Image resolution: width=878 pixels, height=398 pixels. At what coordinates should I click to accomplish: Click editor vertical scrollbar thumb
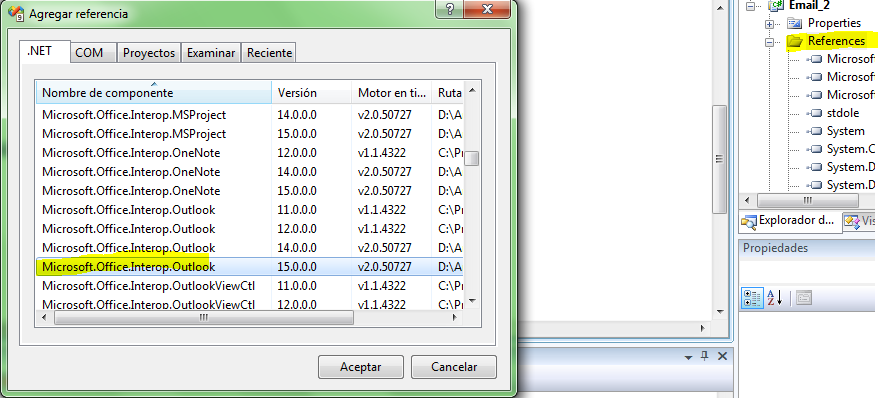pos(719,159)
